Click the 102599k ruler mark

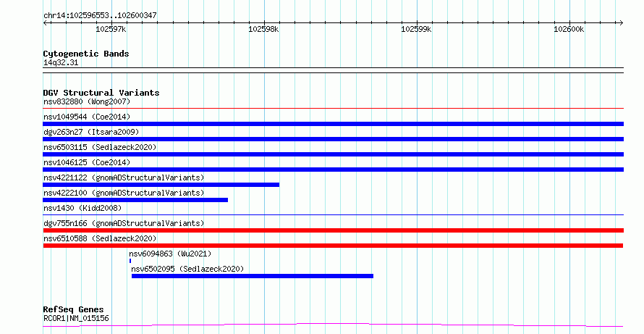(x=416, y=29)
